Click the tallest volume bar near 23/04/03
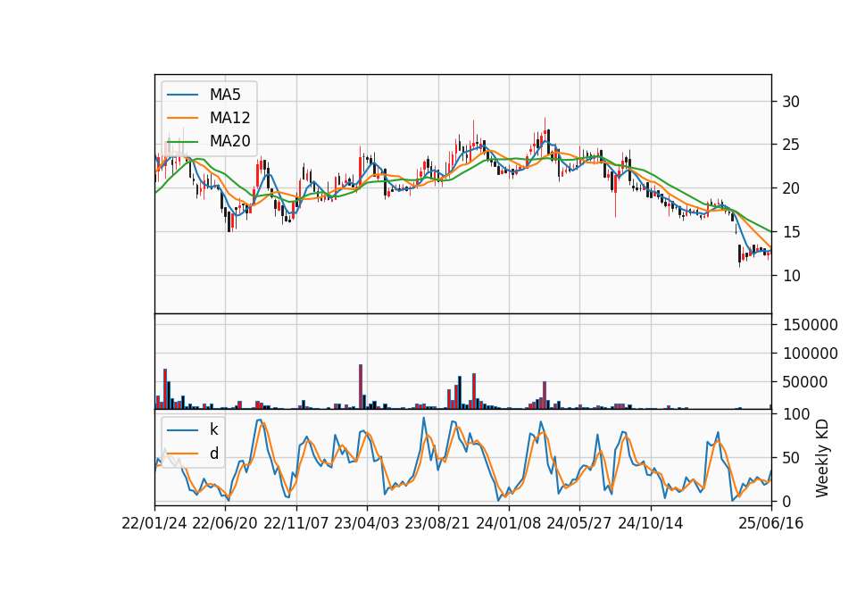Image resolution: width=857 pixels, height=616 pixels. [x=361, y=387]
